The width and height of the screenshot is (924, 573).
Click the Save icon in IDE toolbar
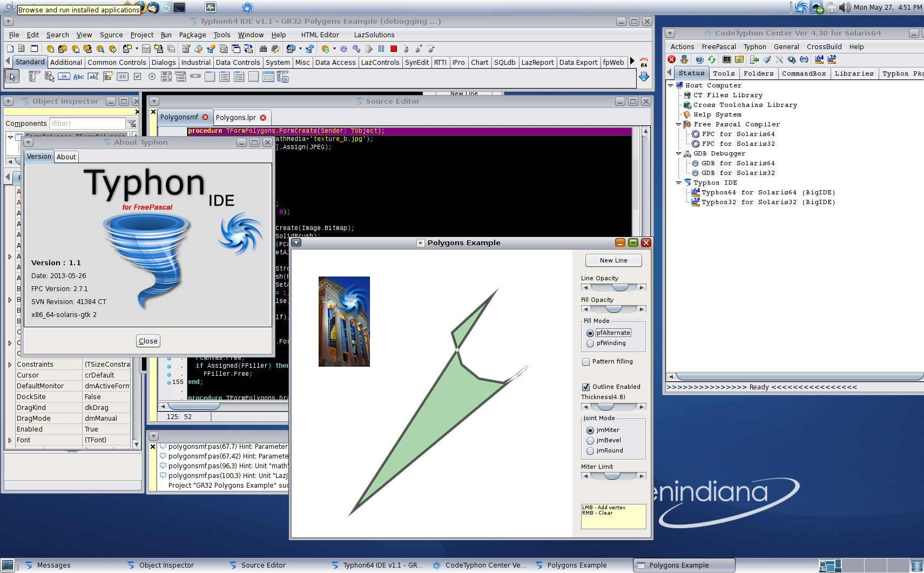click(146, 49)
